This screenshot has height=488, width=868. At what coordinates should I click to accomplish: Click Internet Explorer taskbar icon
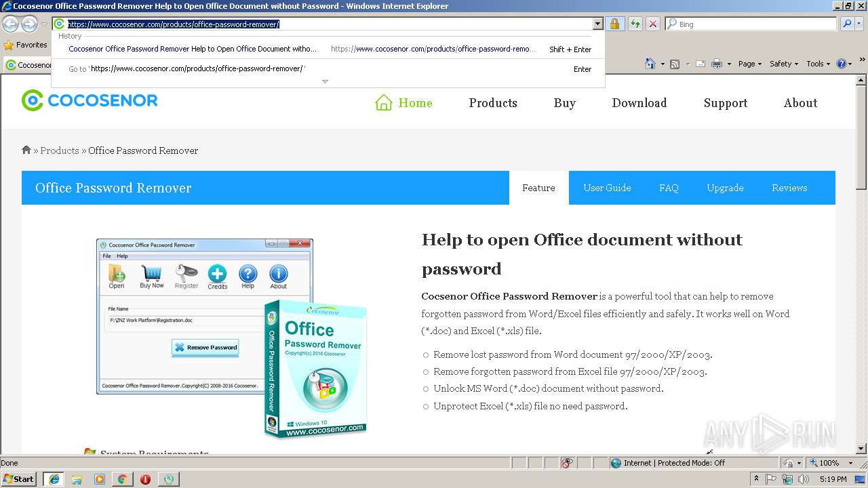(54, 479)
